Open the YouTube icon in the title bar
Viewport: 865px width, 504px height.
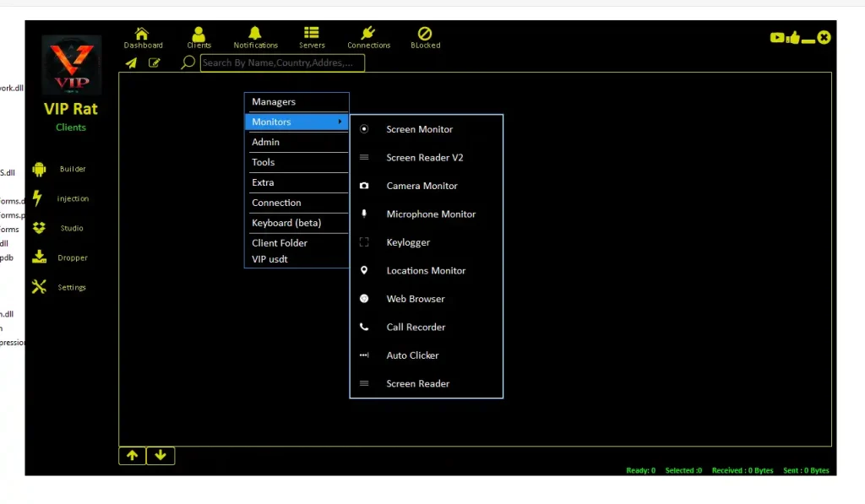click(x=776, y=37)
